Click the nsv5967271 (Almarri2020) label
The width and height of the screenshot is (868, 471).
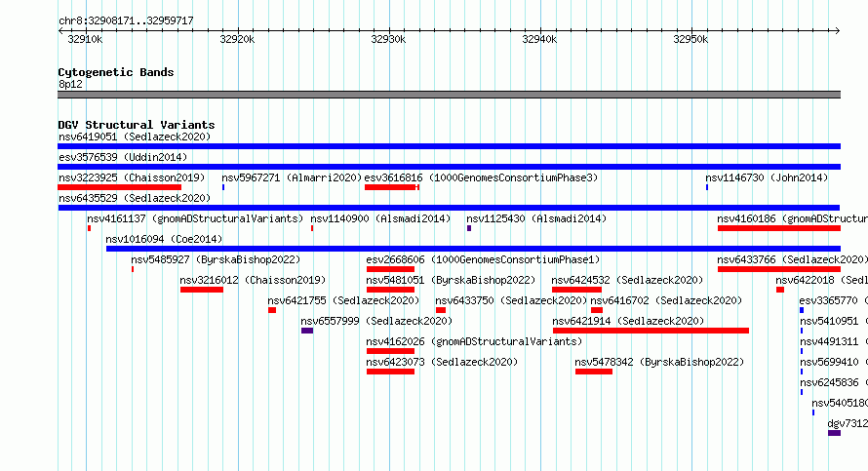pyautogui.click(x=292, y=177)
